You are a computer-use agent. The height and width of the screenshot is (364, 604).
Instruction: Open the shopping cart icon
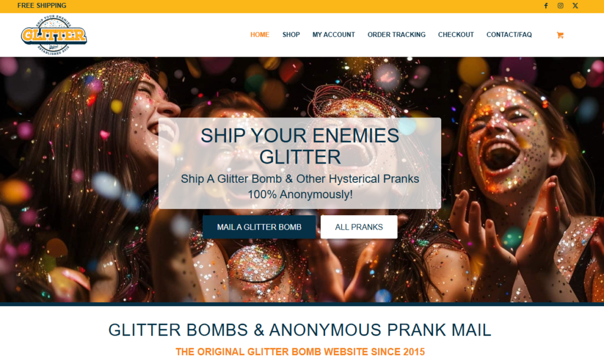pyautogui.click(x=560, y=35)
